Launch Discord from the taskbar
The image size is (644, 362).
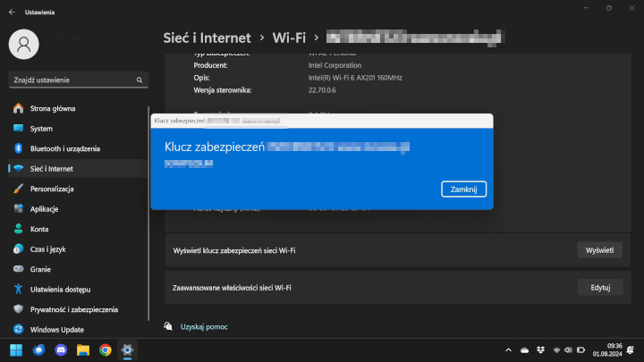61,349
